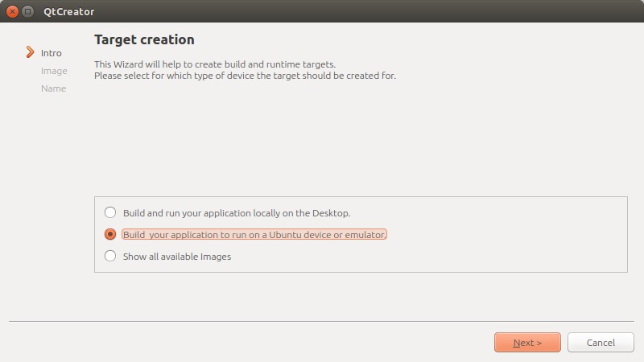Screen dimensions: 644x362
Task: Select the Ubuntu device or emulator radio button
Action: (x=110, y=234)
